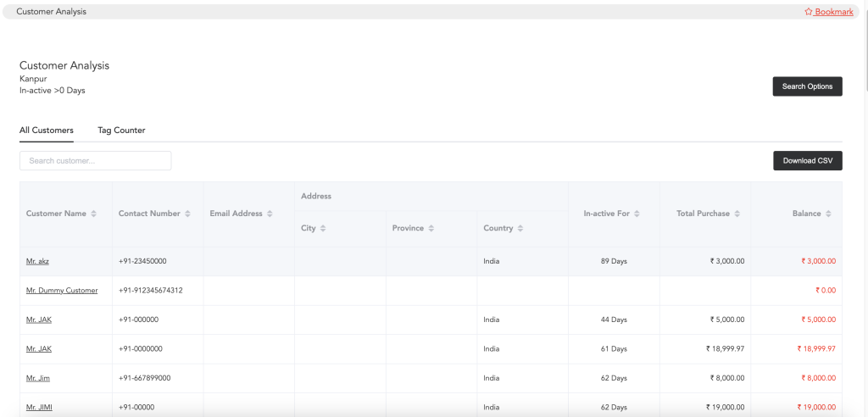The image size is (868, 417).
Task: Sort by Province column arrows
Action: [x=431, y=228]
